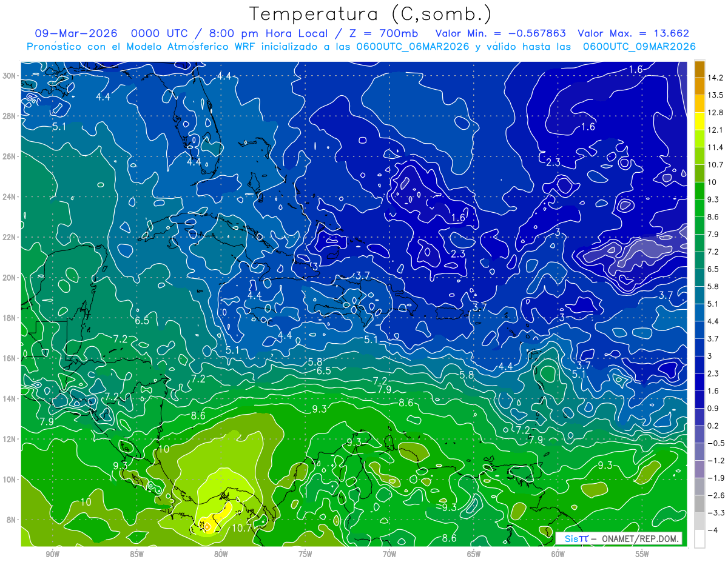Click the -4 value on the color scale
The image size is (728, 562).
[x=713, y=530]
